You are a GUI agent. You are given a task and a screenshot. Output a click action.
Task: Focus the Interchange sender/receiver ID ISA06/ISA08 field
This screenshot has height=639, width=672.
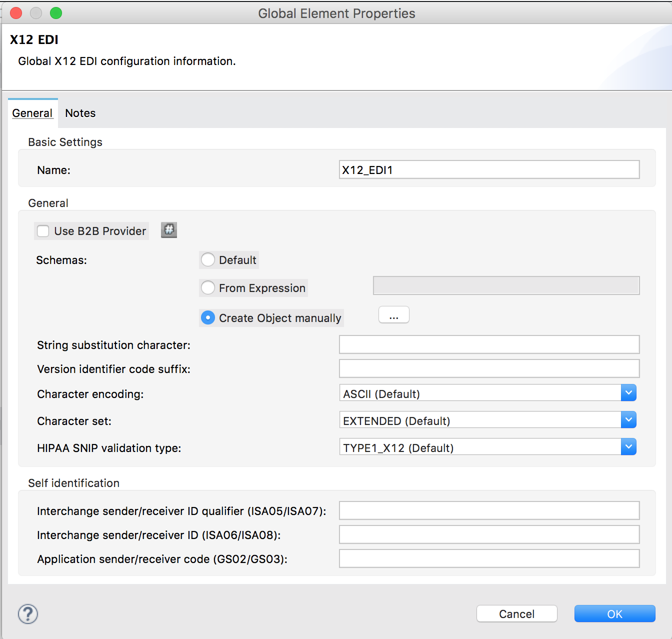pyautogui.click(x=489, y=534)
